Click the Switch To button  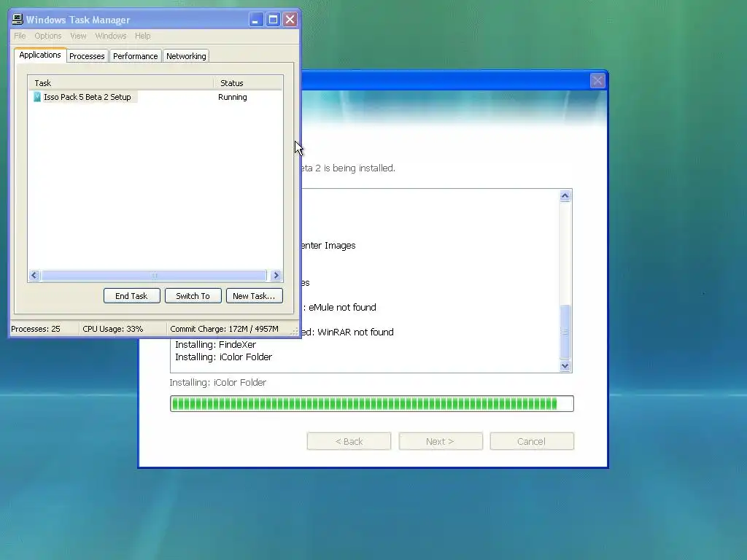click(x=193, y=296)
